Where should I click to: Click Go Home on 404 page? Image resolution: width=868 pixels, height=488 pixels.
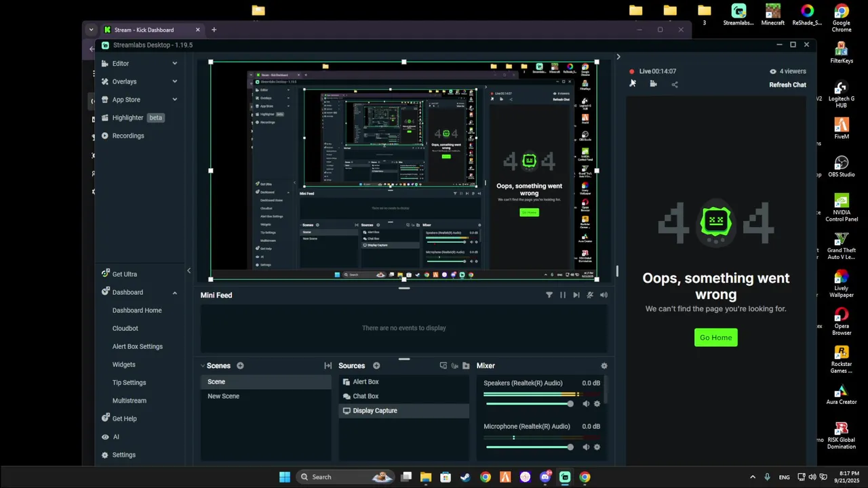click(715, 338)
